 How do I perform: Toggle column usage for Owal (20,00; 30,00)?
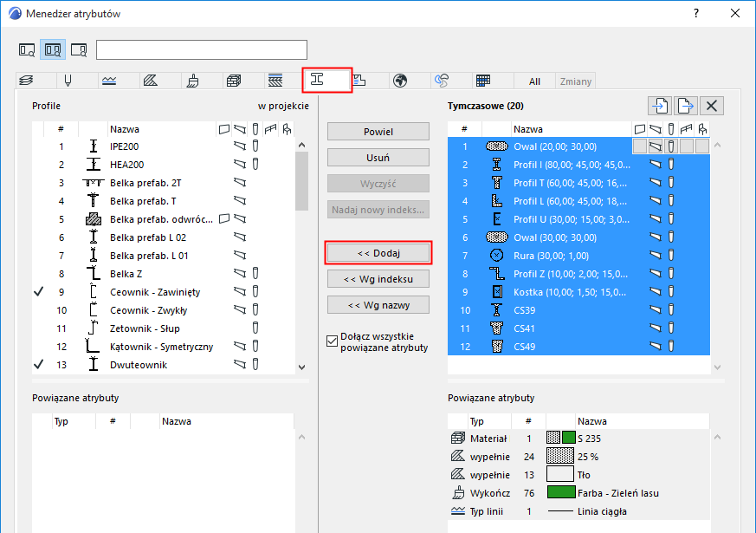pos(670,146)
